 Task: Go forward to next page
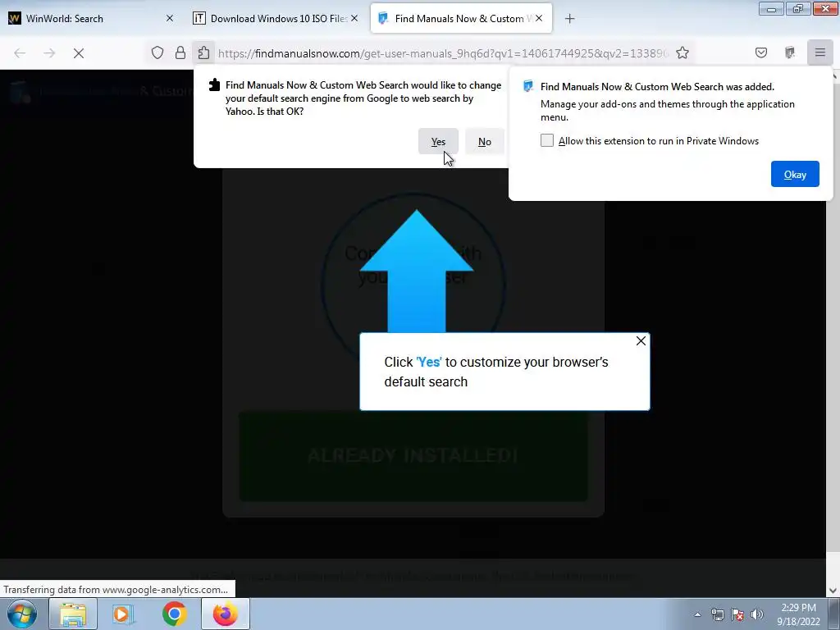click(x=48, y=52)
